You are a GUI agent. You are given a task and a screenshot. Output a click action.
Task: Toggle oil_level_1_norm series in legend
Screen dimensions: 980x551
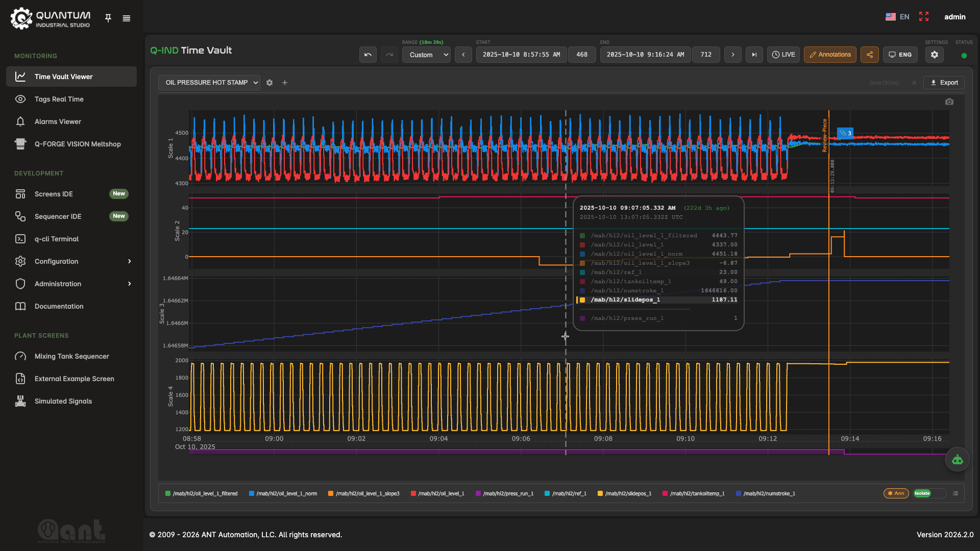[283, 493]
